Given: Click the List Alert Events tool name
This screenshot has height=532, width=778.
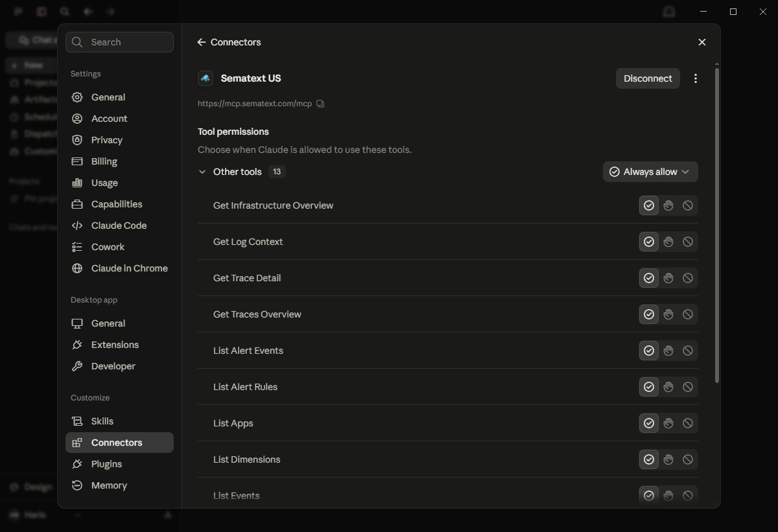Looking at the screenshot, I should point(248,351).
